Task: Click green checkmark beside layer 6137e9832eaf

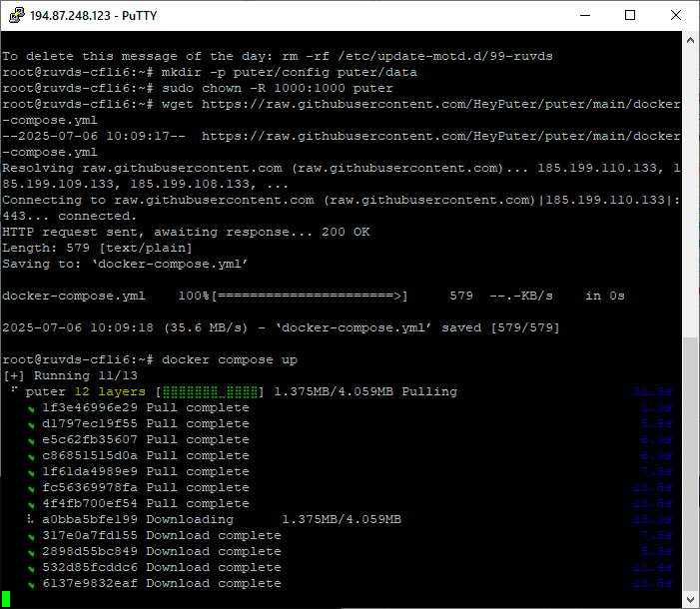Action: [31, 584]
